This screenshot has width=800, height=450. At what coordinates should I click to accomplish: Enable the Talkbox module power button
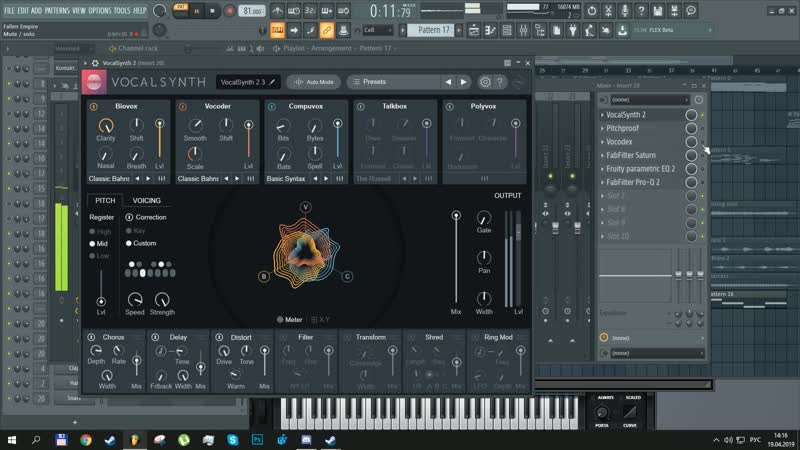point(361,107)
